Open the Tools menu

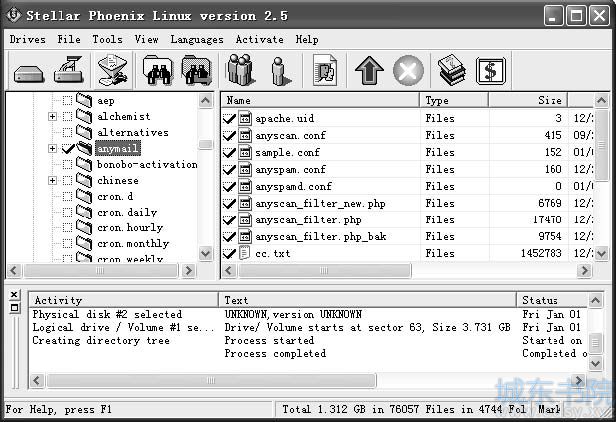pyautogui.click(x=107, y=39)
